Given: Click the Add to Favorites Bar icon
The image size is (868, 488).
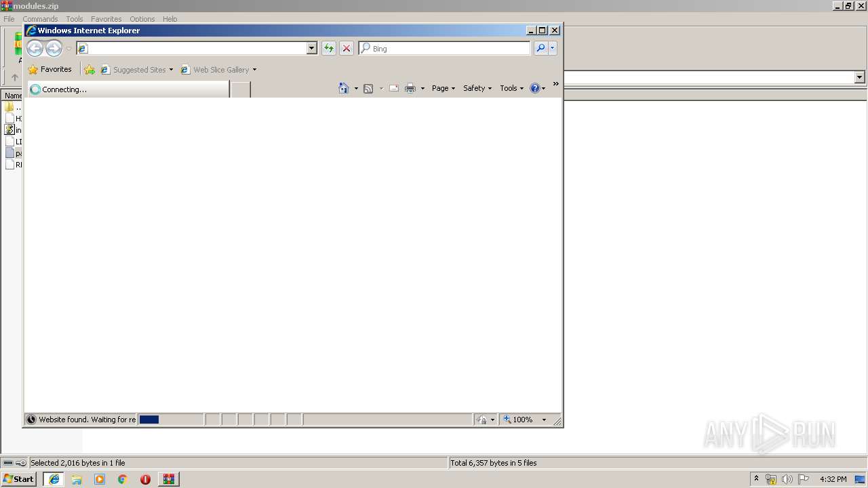Looking at the screenshot, I should (x=90, y=70).
